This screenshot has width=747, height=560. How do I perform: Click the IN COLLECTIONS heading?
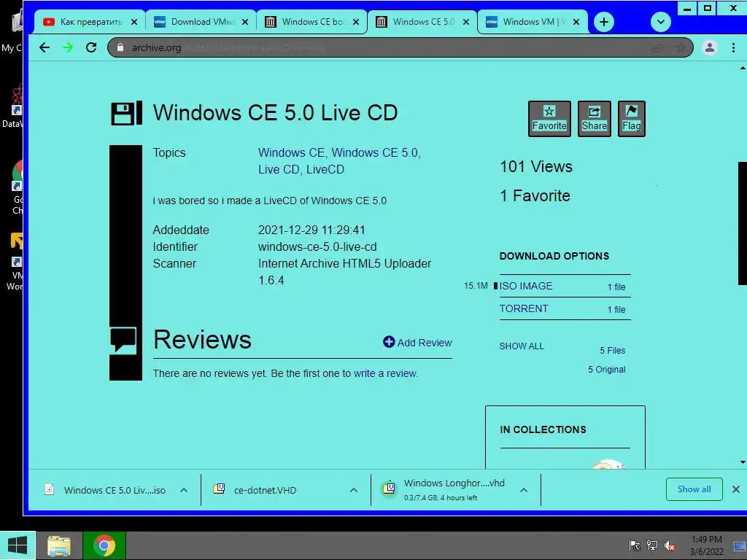click(543, 429)
